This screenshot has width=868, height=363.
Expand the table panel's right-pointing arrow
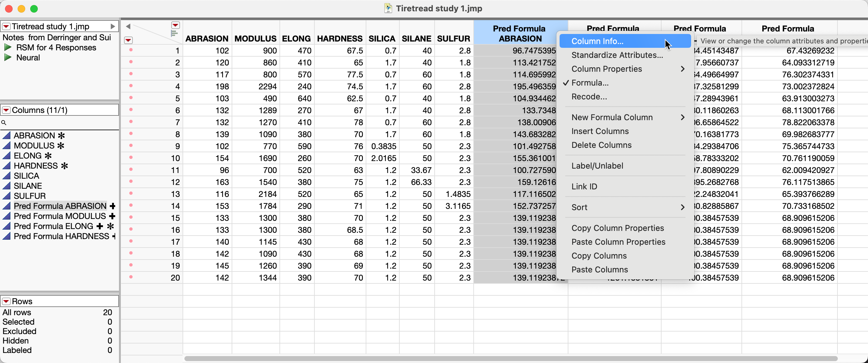tap(113, 26)
